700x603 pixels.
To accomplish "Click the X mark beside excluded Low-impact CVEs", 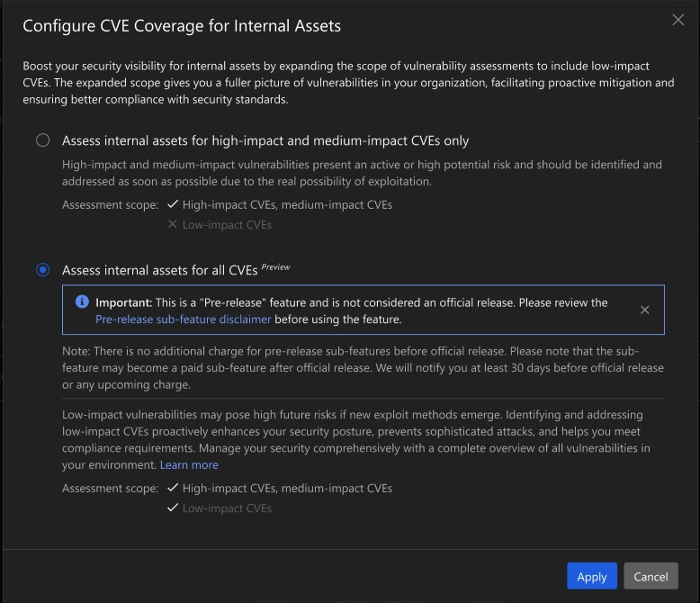I will (173, 225).
